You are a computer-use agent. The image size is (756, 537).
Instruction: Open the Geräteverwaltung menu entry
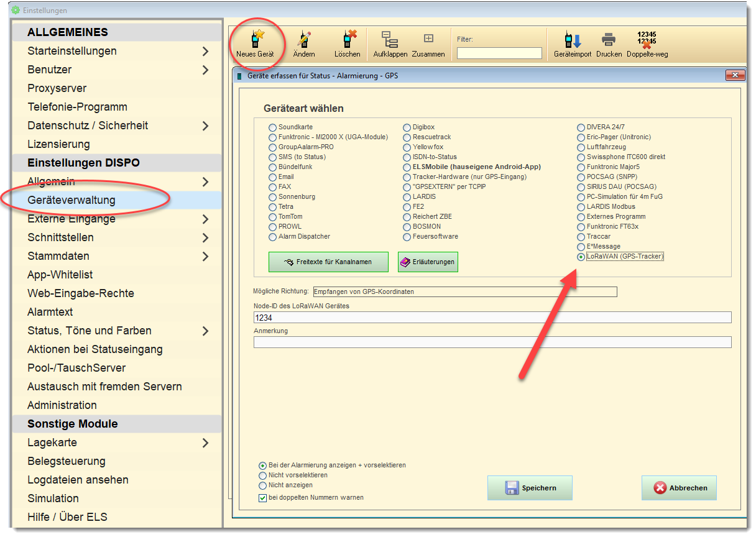tap(71, 200)
